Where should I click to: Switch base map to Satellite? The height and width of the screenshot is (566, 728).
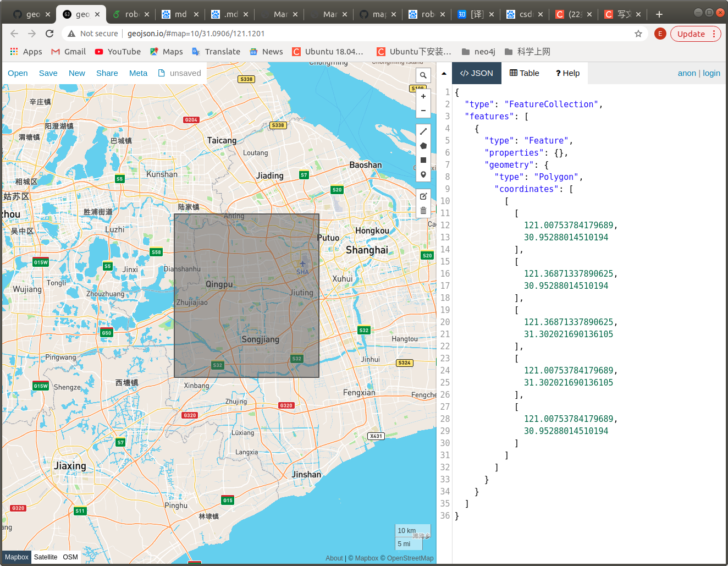click(46, 557)
